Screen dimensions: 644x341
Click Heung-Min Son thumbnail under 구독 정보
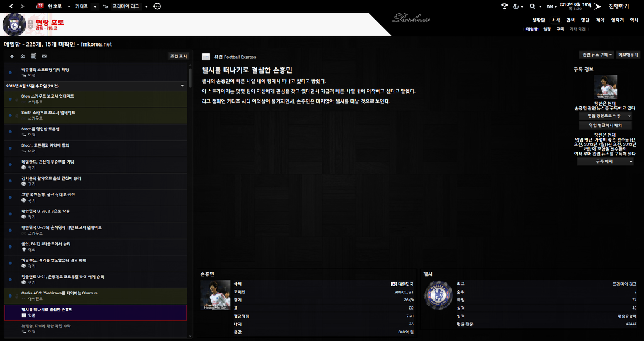tap(605, 87)
